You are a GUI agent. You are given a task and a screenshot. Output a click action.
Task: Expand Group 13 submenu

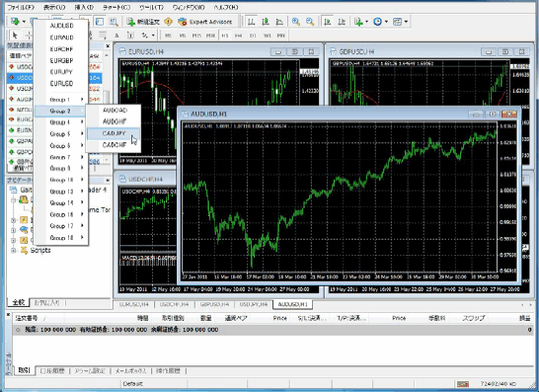coord(61,192)
